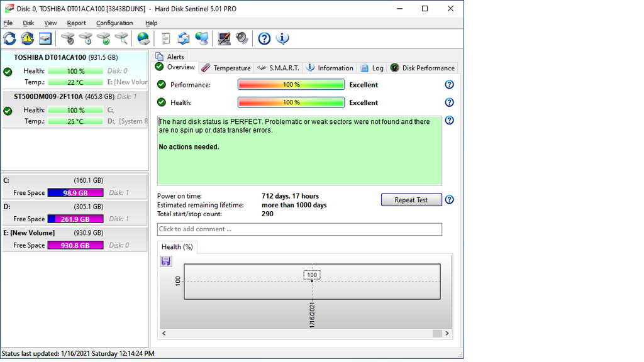Click the refresh icon with yellow warning triangle
644x362 pixels.
point(28,38)
